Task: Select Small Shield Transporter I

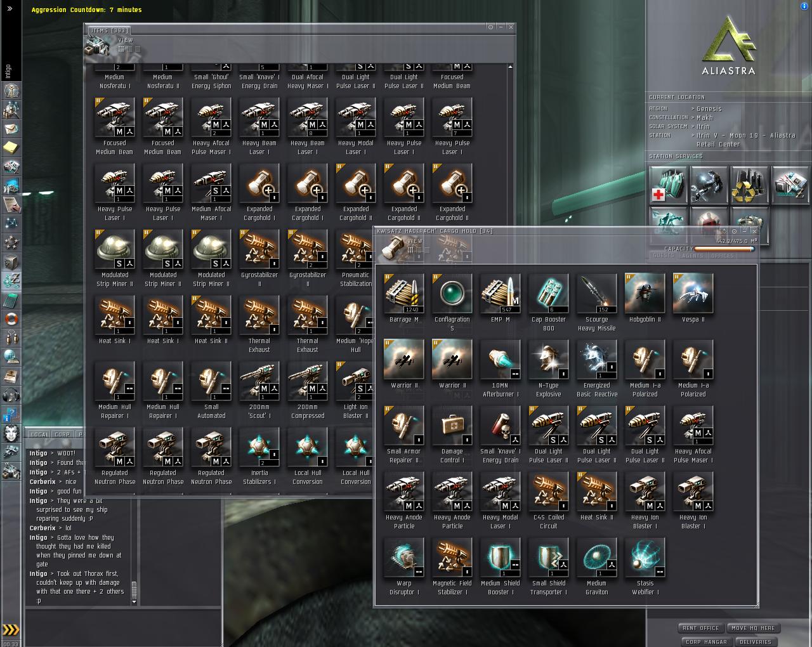Action: coord(549,566)
